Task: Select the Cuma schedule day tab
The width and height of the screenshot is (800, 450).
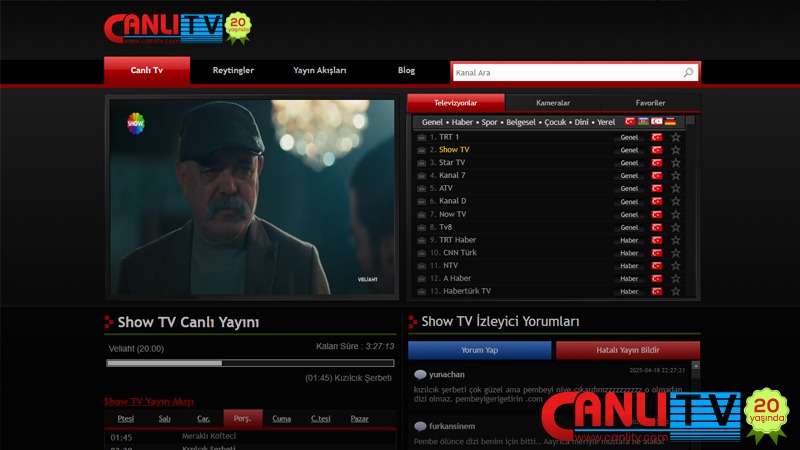Action: [281, 418]
